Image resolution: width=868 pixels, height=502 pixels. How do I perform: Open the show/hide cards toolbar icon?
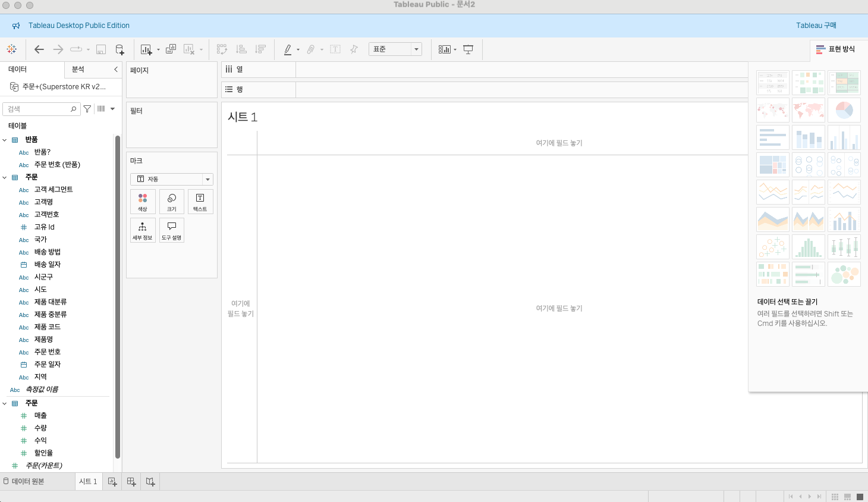tap(445, 49)
